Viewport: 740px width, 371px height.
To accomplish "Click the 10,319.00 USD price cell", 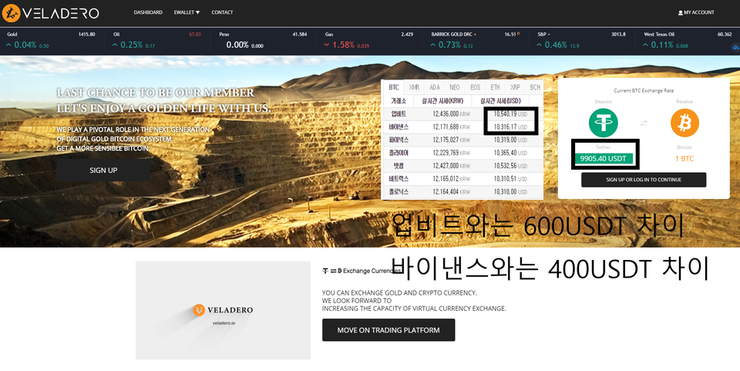I will (x=511, y=140).
